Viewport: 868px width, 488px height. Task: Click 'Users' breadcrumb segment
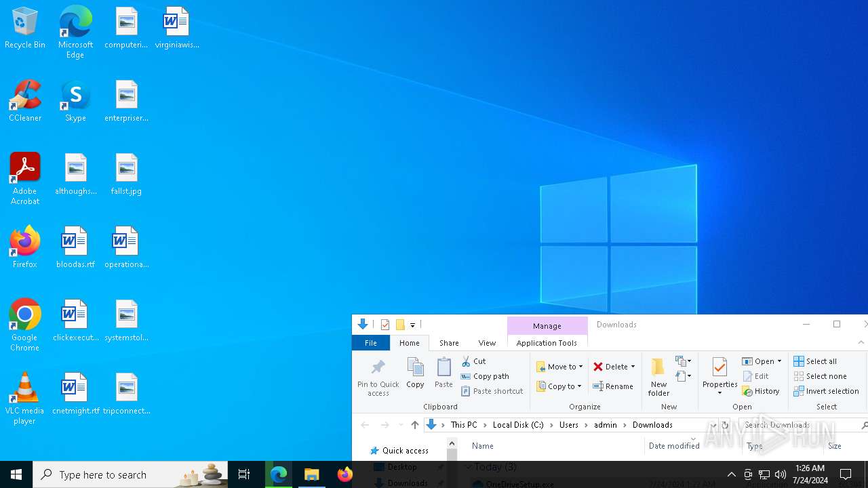point(568,425)
